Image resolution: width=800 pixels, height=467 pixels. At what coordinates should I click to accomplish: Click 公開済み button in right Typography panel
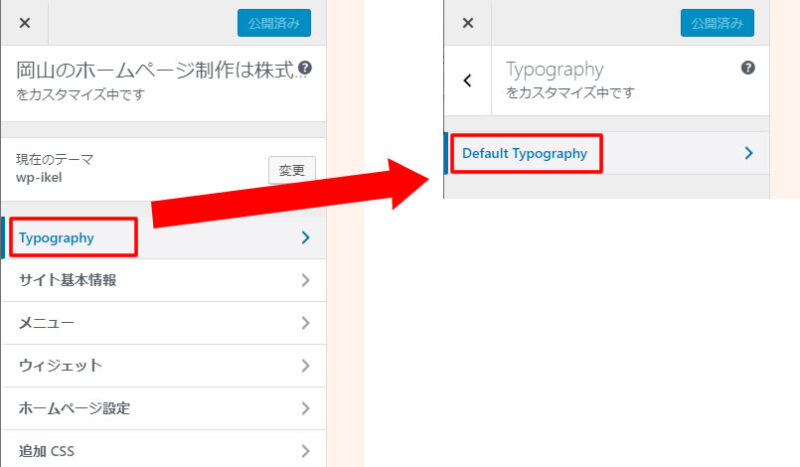(717, 23)
